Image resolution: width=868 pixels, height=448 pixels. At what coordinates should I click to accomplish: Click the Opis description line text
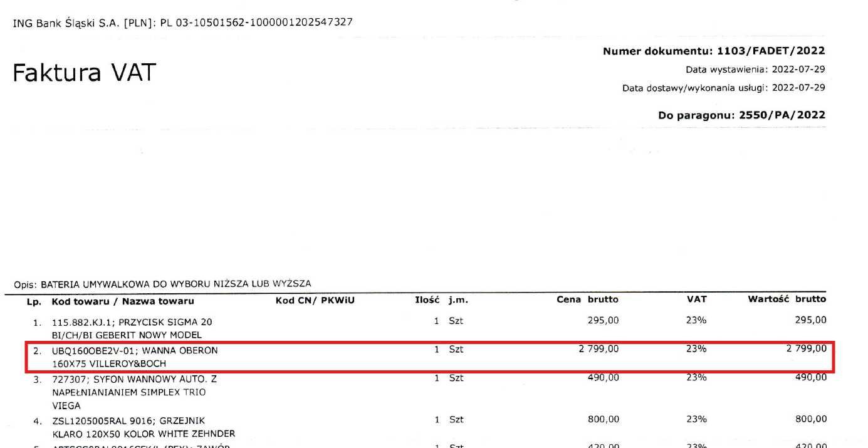pyautogui.click(x=175, y=284)
